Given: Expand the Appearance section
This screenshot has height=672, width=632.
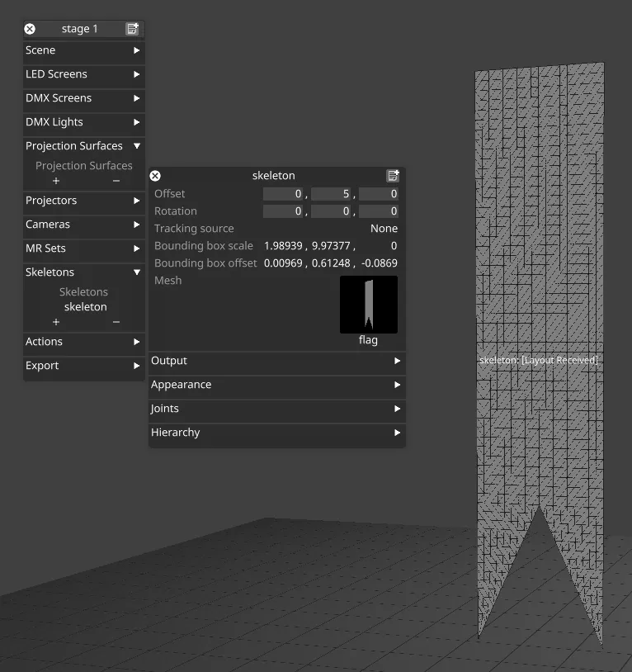Looking at the screenshot, I should click(x=276, y=385).
